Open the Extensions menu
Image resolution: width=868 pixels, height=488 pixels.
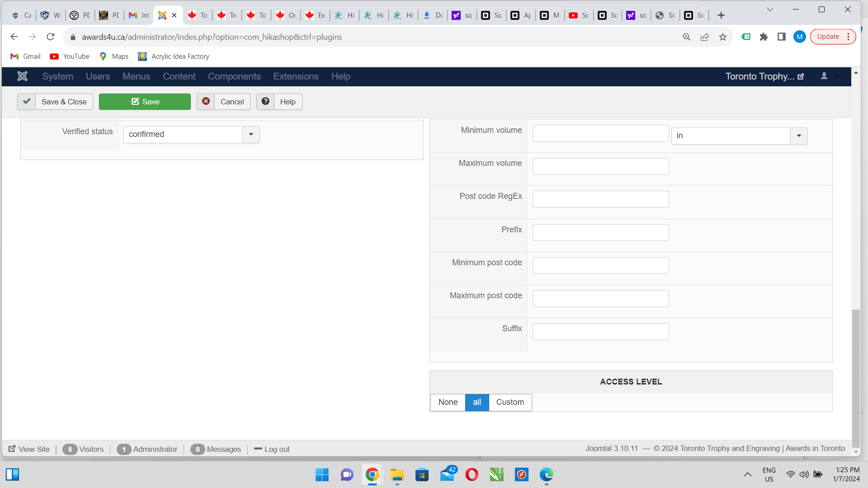(296, 76)
